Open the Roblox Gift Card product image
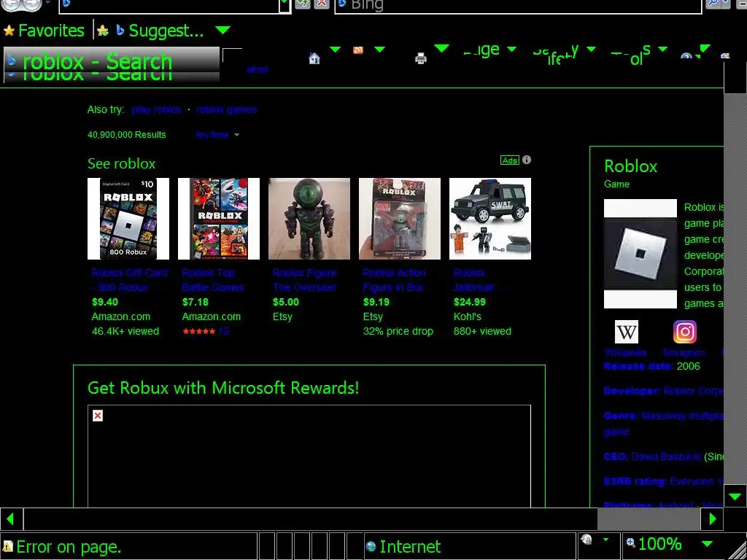 (x=128, y=219)
